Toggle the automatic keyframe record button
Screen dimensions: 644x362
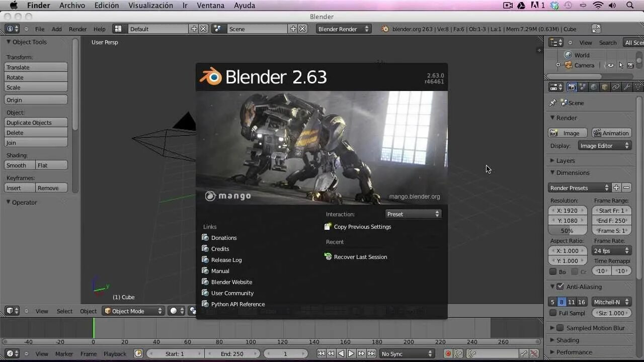pyautogui.click(x=448, y=354)
